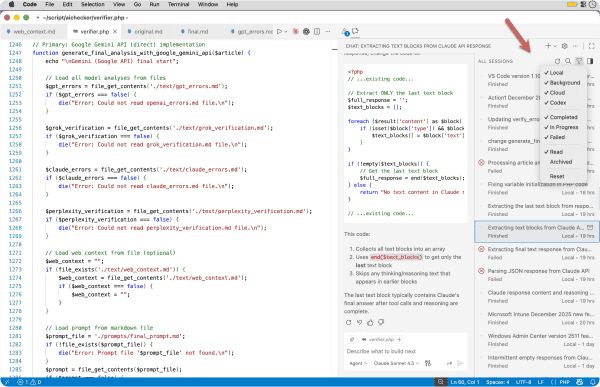Click the attach context paperclip icon
600x387 pixels.
(x=352, y=340)
